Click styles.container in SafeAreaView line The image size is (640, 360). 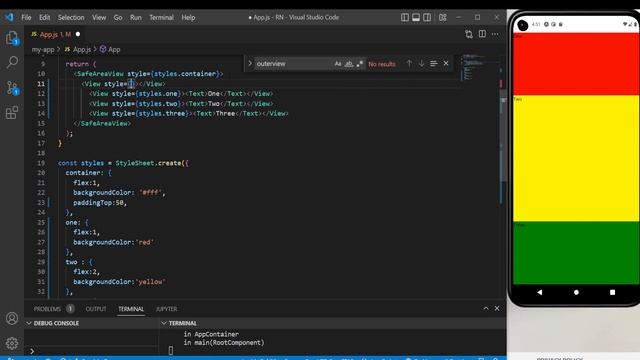coord(185,74)
